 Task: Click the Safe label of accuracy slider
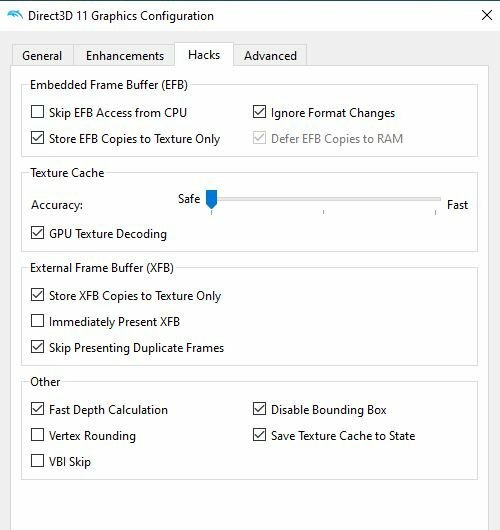[x=189, y=199]
